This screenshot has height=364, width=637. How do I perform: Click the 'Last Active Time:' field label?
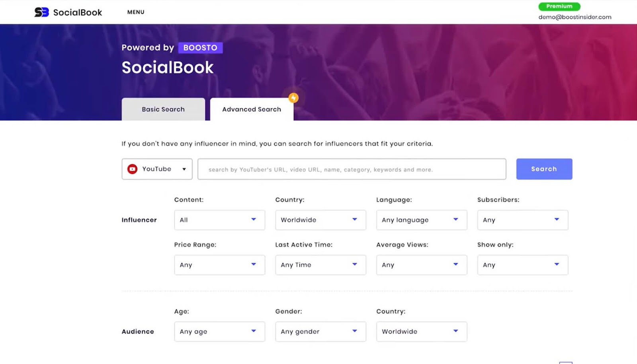(x=304, y=245)
